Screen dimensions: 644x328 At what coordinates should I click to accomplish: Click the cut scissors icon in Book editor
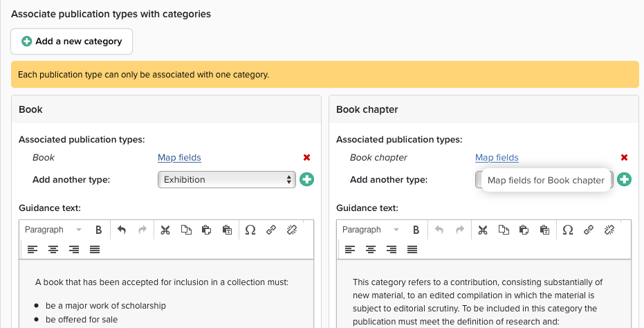click(165, 230)
